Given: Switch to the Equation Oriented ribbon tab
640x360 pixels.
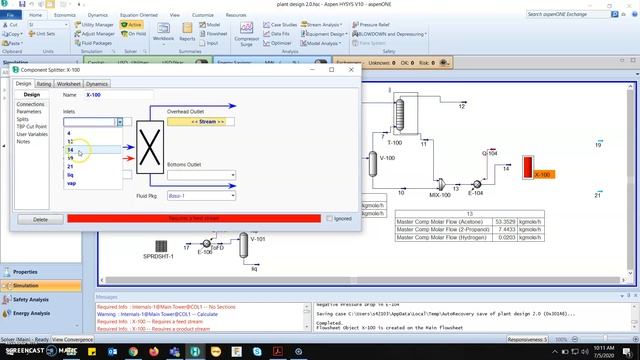Looking at the screenshot, I should tap(138, 15).
